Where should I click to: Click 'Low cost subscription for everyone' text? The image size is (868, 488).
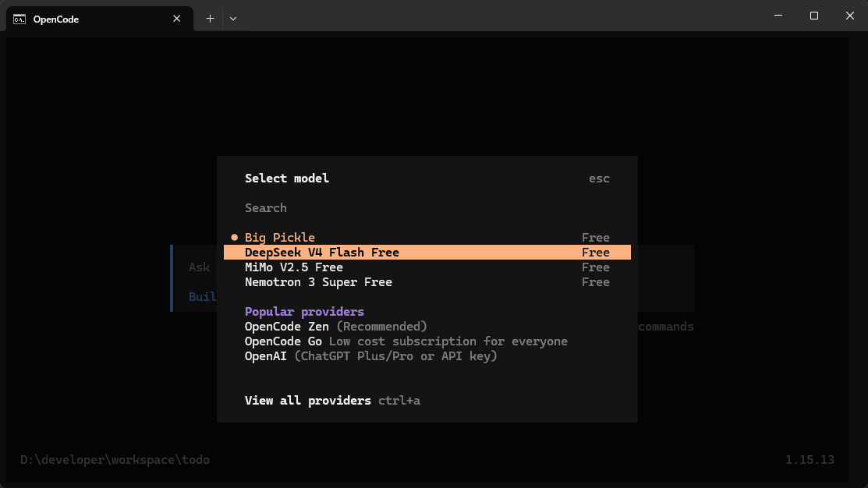click(448, 341)
